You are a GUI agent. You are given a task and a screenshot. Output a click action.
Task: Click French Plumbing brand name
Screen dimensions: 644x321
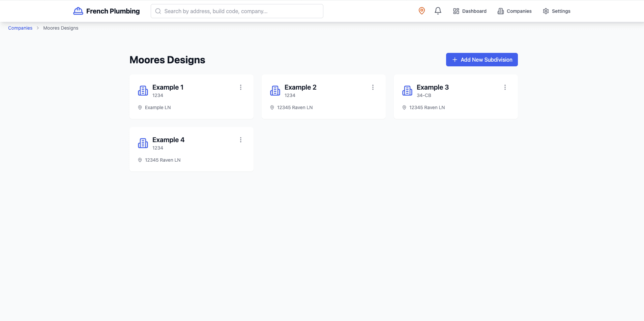click(x=113, y=11)
